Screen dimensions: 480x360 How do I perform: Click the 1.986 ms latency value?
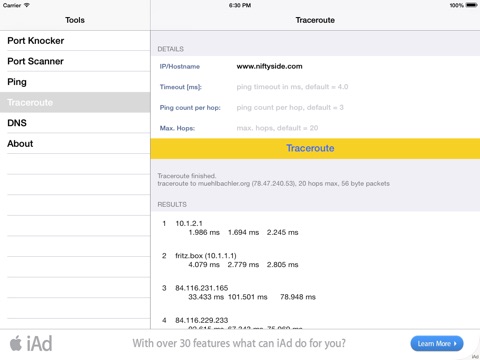tap(204, 232)
